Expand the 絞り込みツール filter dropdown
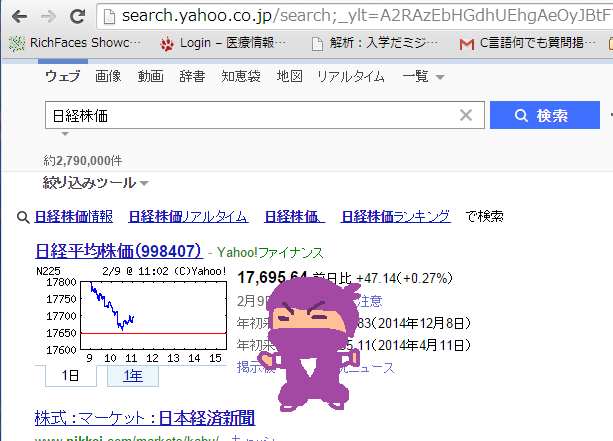 pos(96,183)
